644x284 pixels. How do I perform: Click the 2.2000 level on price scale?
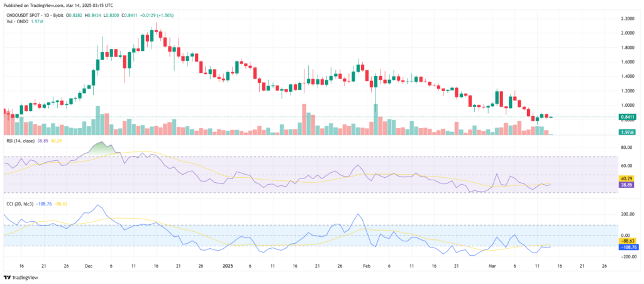625,18
